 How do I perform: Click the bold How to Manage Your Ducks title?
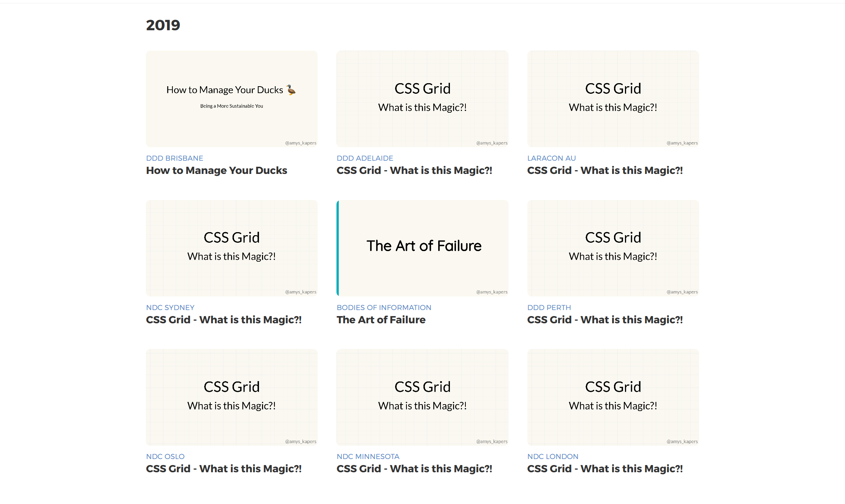(x=217, y=171)
